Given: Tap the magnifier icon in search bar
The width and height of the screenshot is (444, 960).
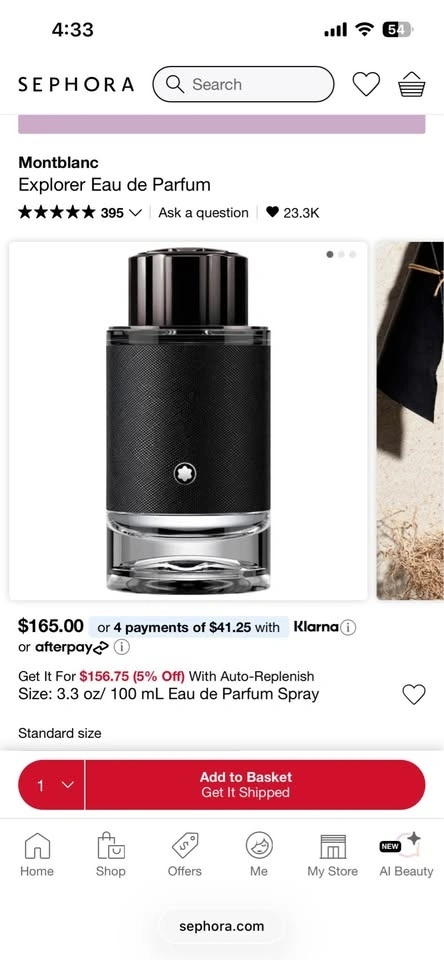Looking at the screenshot, I should click(175, 84).
